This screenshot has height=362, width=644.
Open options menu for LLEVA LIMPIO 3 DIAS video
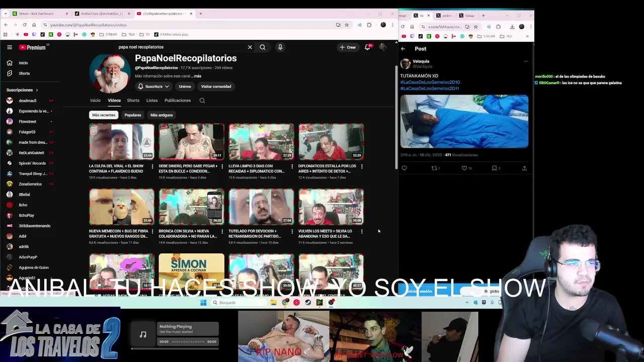(x=292, y=166)
